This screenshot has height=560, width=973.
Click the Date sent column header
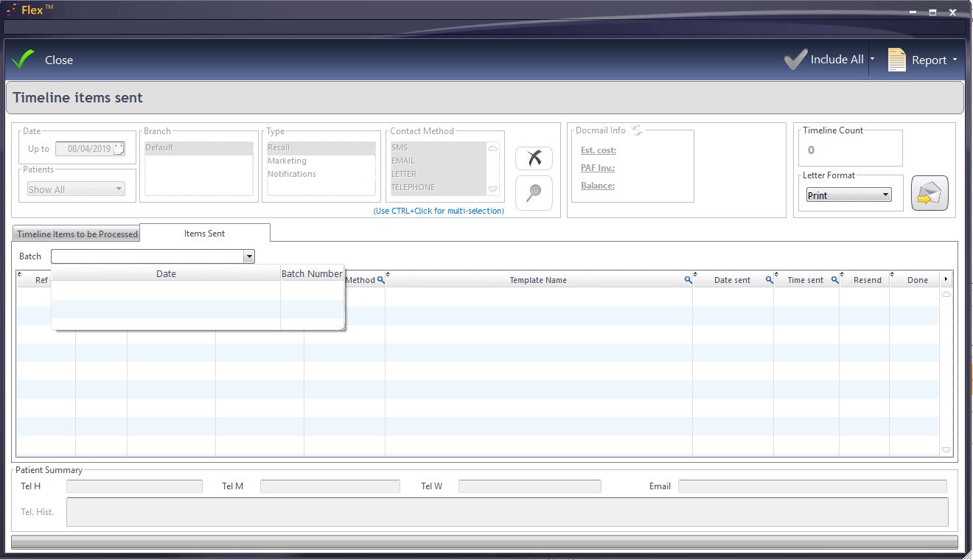click(733, 280)
